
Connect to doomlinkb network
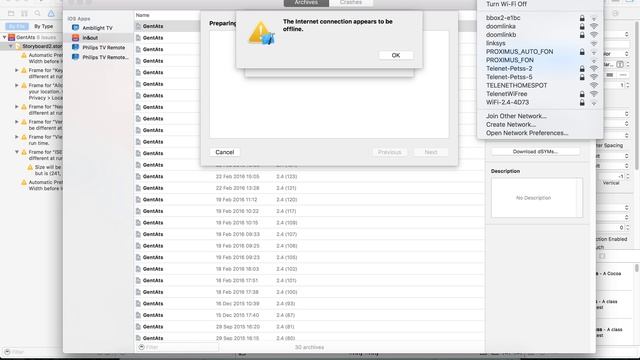540,35
